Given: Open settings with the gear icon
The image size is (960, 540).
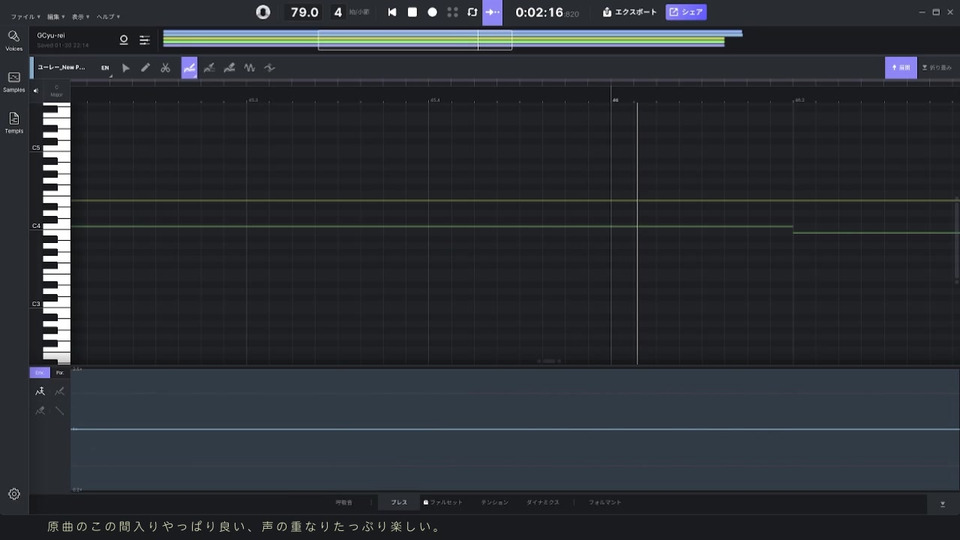Looking at the screenshot, I should point(14,494).
